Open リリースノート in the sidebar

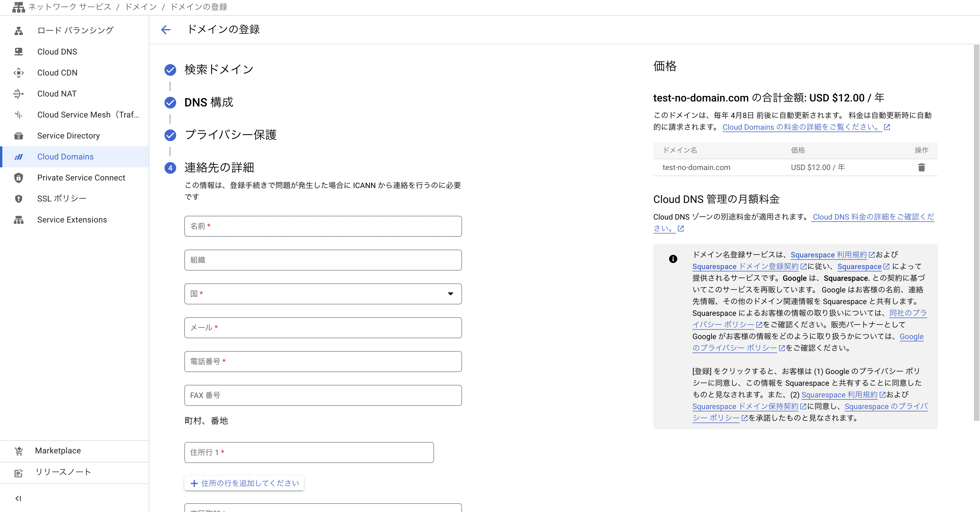pyautogui.click(x=75, y=472)
